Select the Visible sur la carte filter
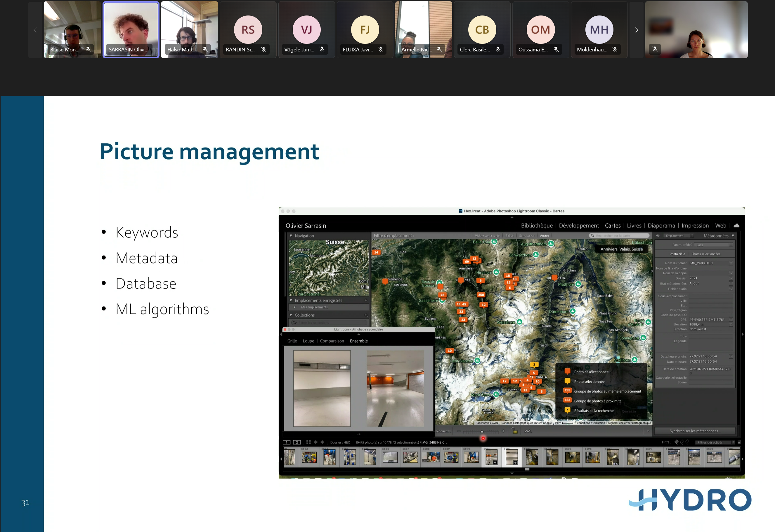Image resolution: width=775 pixels, height=532 pixels. click(487, 235)
